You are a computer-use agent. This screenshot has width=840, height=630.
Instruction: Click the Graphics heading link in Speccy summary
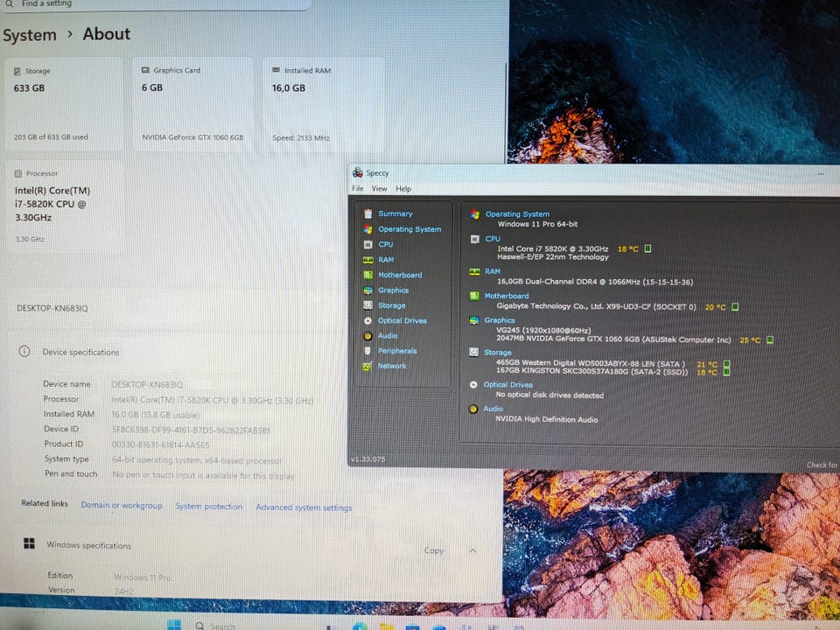click(x=500, y=320)
